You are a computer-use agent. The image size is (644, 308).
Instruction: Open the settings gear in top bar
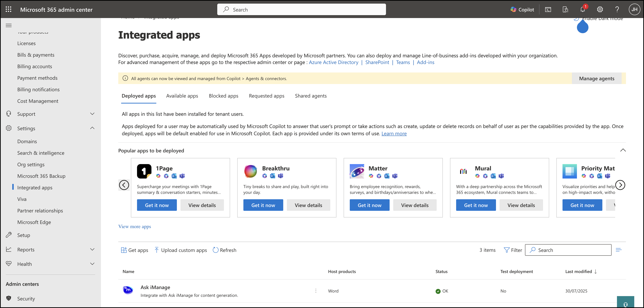(600, 10)
